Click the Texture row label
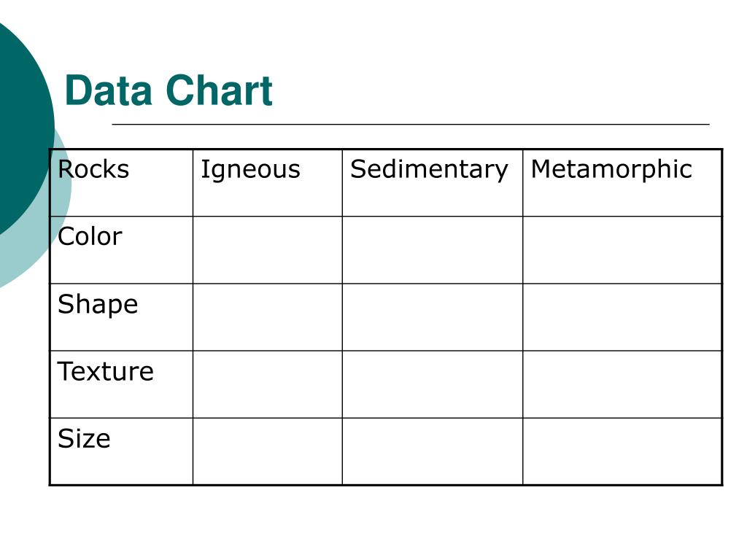This screenshot has height=560, width=747. (x=122, y=384)
